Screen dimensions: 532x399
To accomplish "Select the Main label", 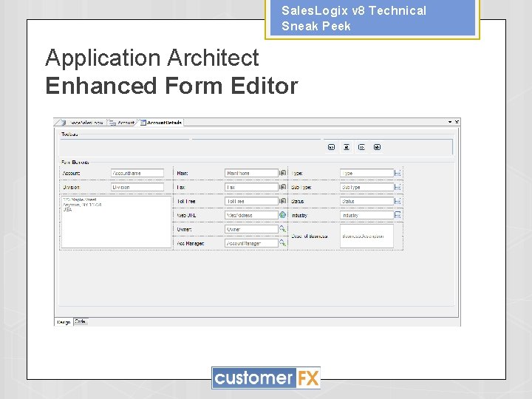I will 183,173.
